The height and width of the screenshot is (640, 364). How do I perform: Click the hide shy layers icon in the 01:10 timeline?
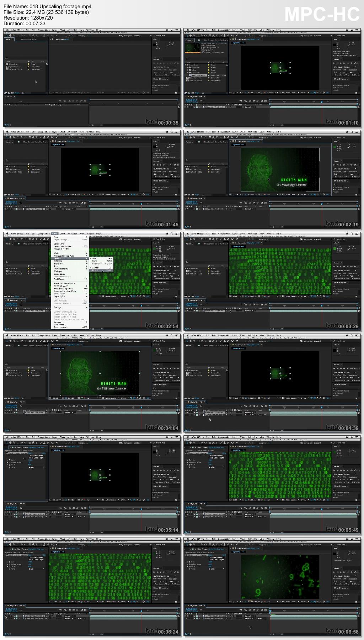(250, 100)
